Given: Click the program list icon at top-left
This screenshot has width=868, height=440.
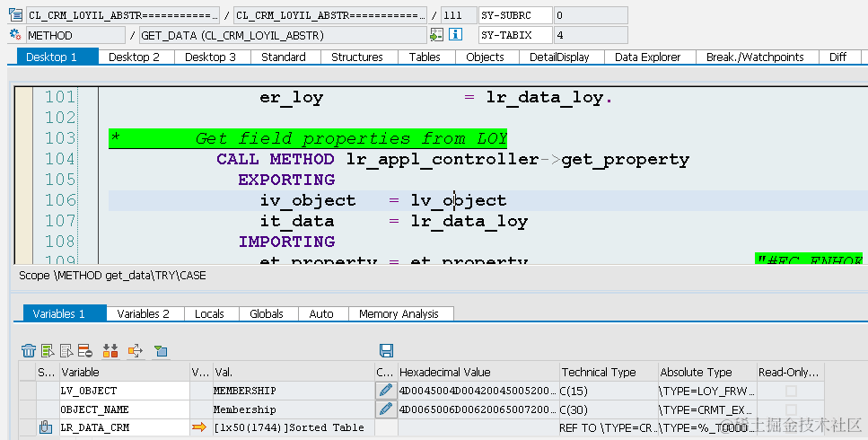Looking at the screenshot, I should click(15, 15).
